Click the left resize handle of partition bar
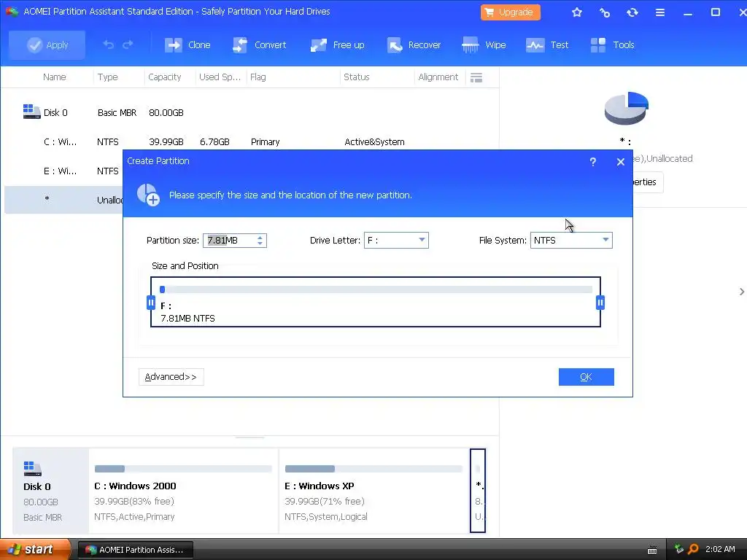Screen dimensions: 747x560 pos(151,303)
